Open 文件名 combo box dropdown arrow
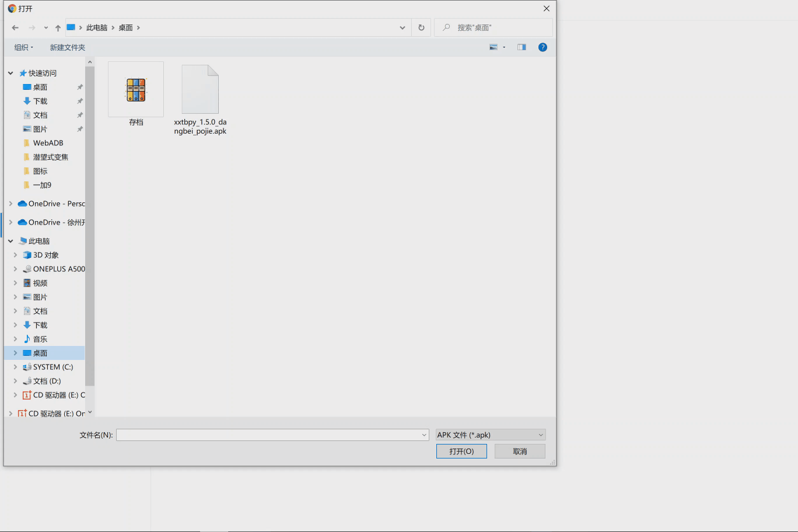Image resolution: width=798 pixels, height=532 pixels. (424, 435)
